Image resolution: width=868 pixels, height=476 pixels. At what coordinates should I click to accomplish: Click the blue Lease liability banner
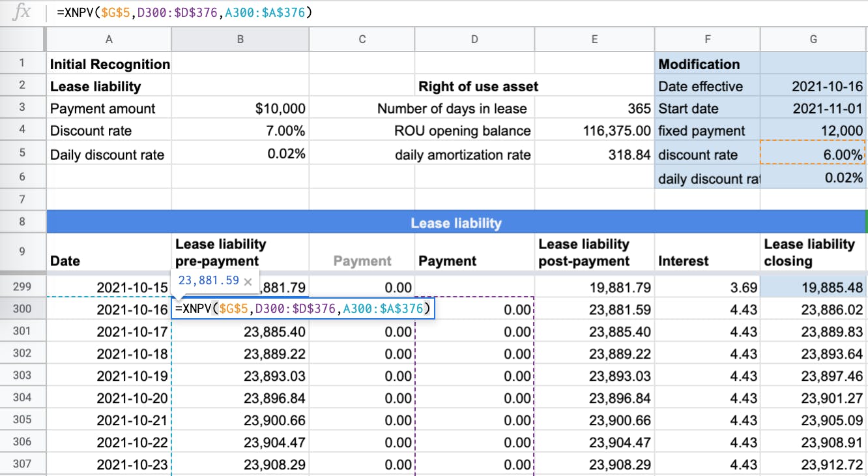pos(456,222)
